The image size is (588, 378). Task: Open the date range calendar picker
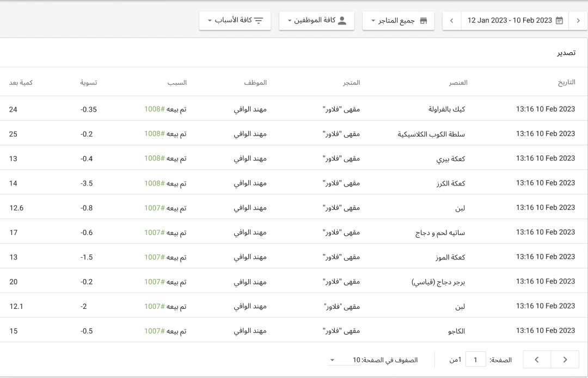click(x=559, y=20)
